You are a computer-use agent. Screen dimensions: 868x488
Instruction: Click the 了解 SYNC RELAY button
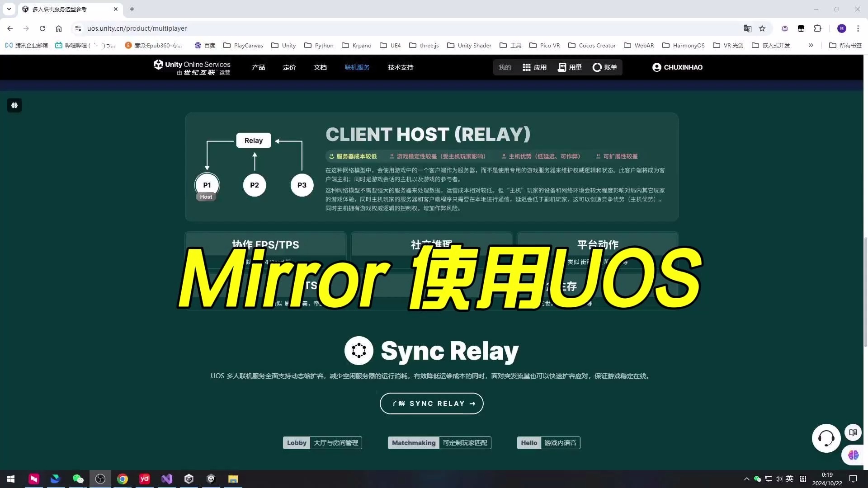point(431,403)
